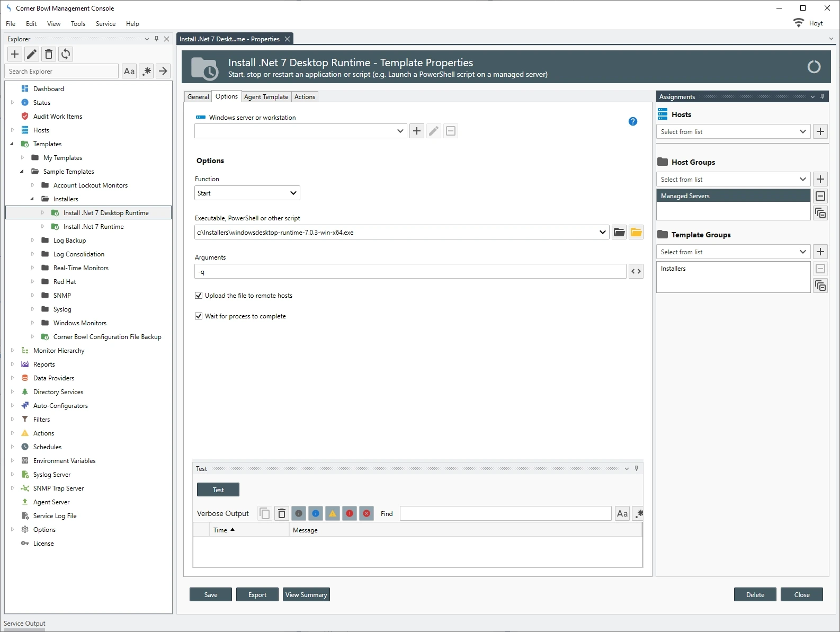Click the Export button
The width and height of the screenshot is (840, 632).
click(x=257, y=594)
